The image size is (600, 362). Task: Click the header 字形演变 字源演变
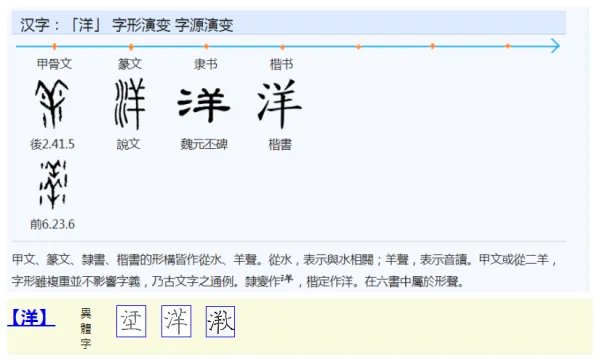[173, 25]
